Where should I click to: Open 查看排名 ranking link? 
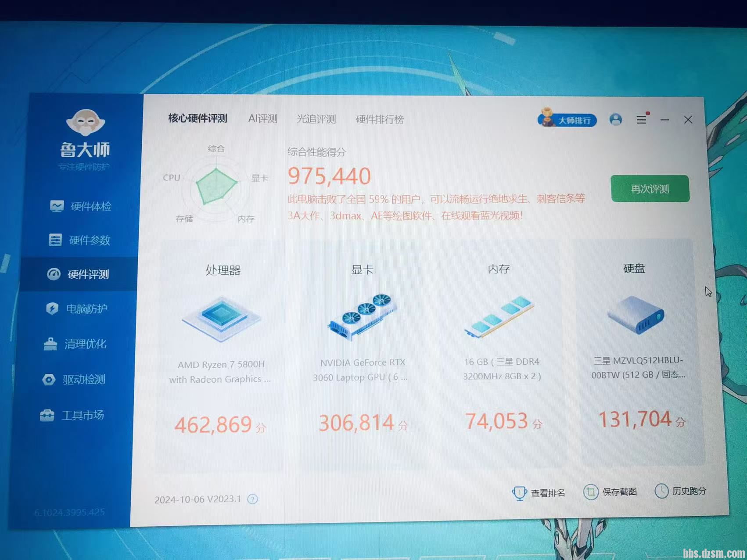pos(539,493)
